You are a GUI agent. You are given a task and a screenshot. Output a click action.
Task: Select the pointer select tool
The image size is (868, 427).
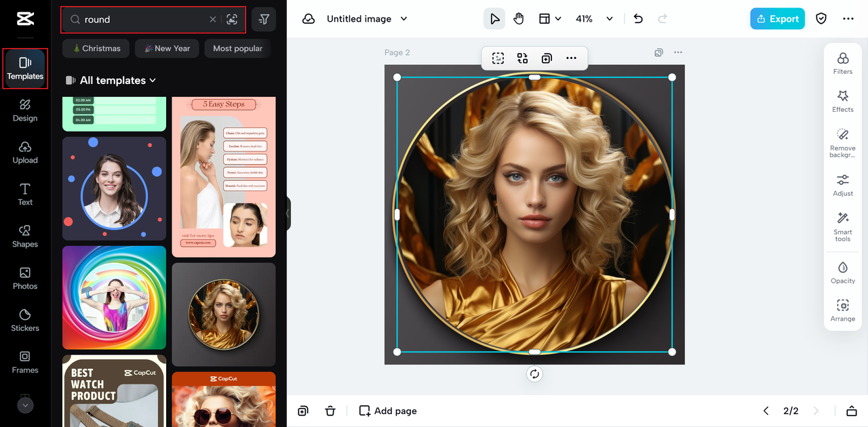494,19
